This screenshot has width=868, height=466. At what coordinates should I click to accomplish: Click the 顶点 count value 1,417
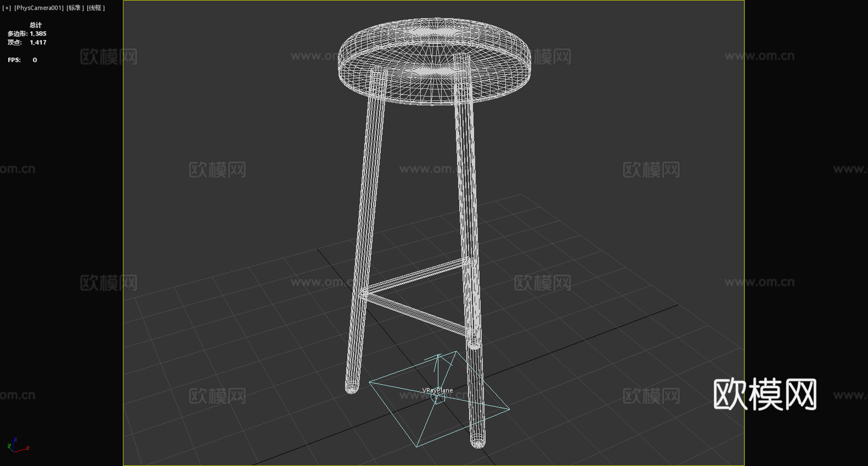tap(38, 42)
